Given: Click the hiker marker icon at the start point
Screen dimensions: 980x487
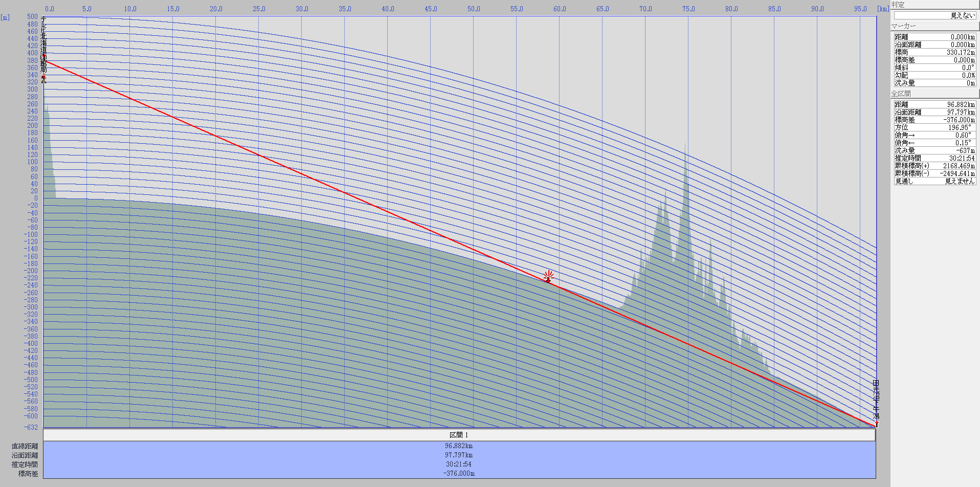Looking at the screenshot, I should pos(43,79).
